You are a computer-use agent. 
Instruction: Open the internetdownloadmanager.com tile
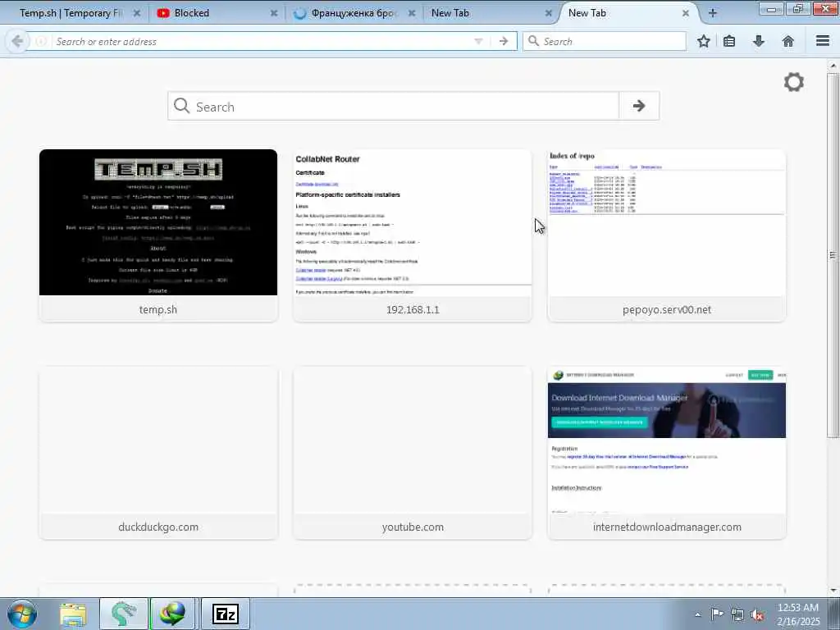click(667, 453)
